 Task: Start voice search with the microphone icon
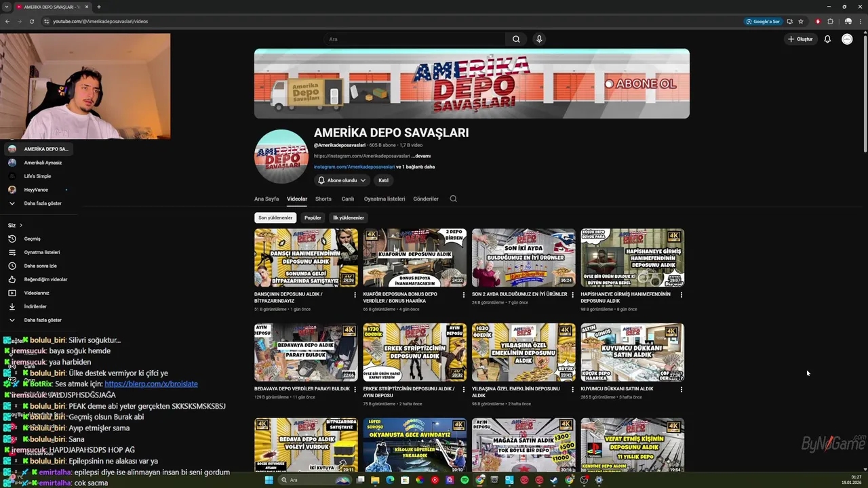(539, 39)
